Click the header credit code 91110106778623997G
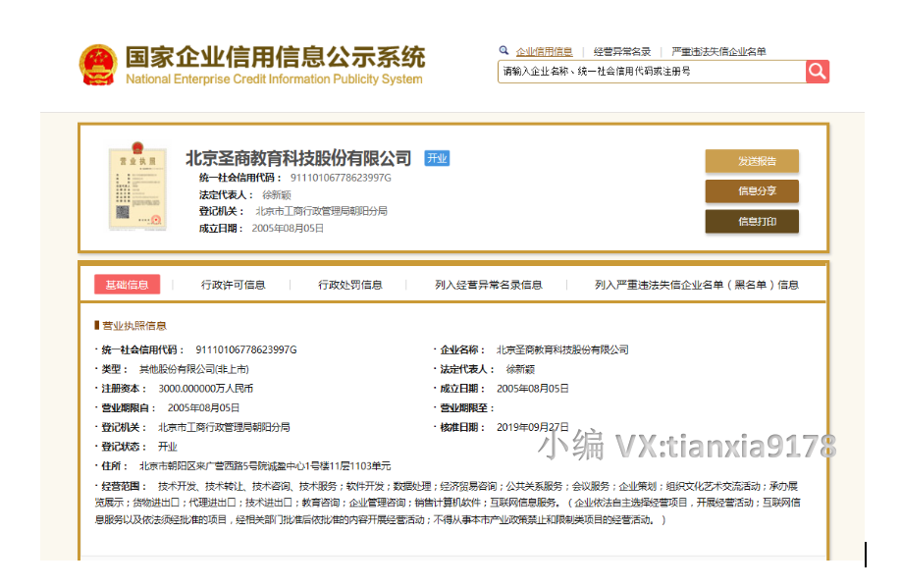901x588 pixels. (341, 178)
